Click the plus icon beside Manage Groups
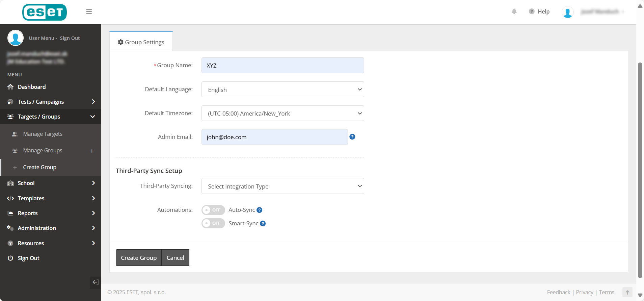Image resolution: width=644 pixels, height=301 pixels. tap(92, 151)
